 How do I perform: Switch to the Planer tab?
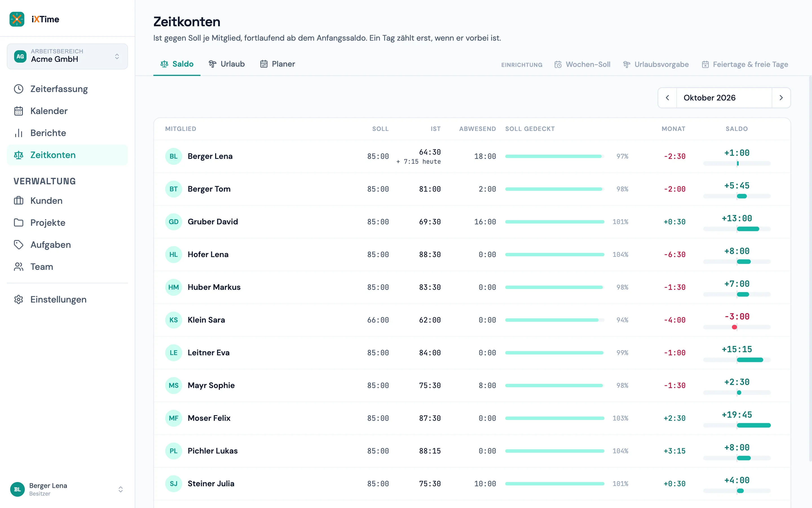277,64
